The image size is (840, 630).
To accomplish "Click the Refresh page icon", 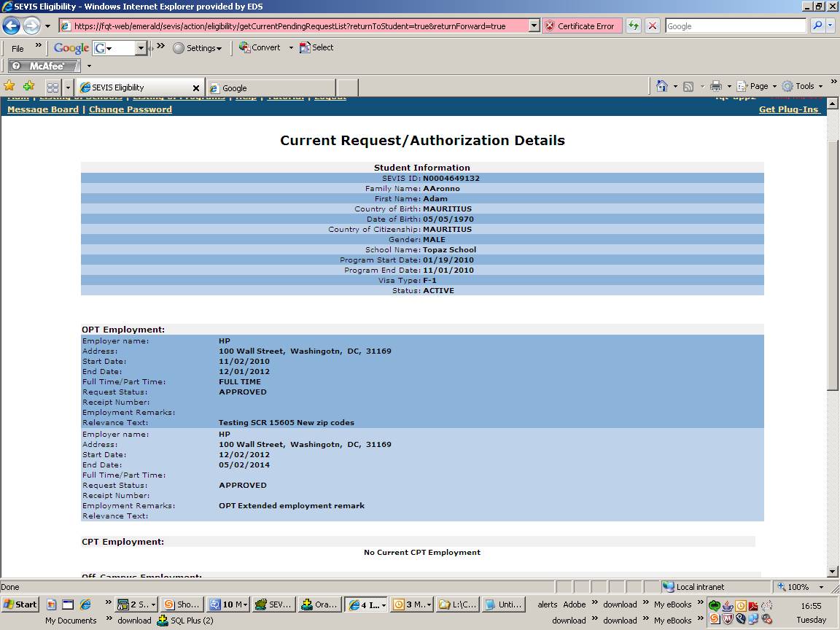I will pyautogui.click(x=634, y=26).
